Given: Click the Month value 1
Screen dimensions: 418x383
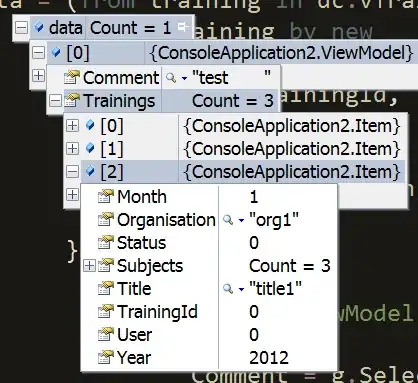Looking at the screenshot, I should tap(254, 197).
